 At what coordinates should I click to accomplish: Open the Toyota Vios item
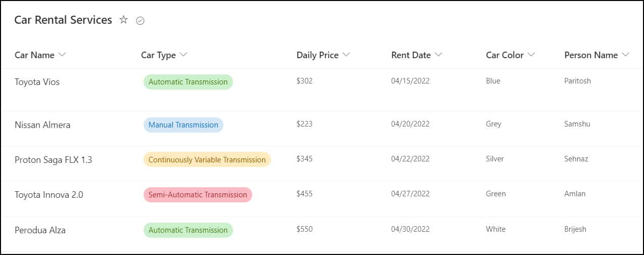[37, 82]
